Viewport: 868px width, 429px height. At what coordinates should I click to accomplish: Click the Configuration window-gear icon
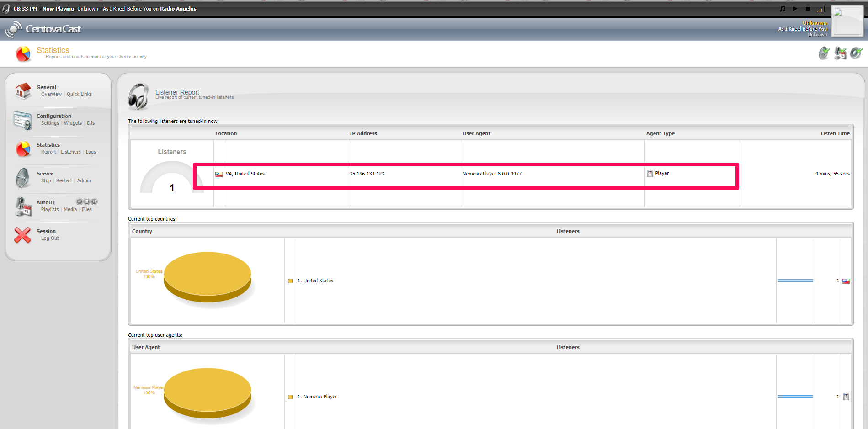coord(23,120)
